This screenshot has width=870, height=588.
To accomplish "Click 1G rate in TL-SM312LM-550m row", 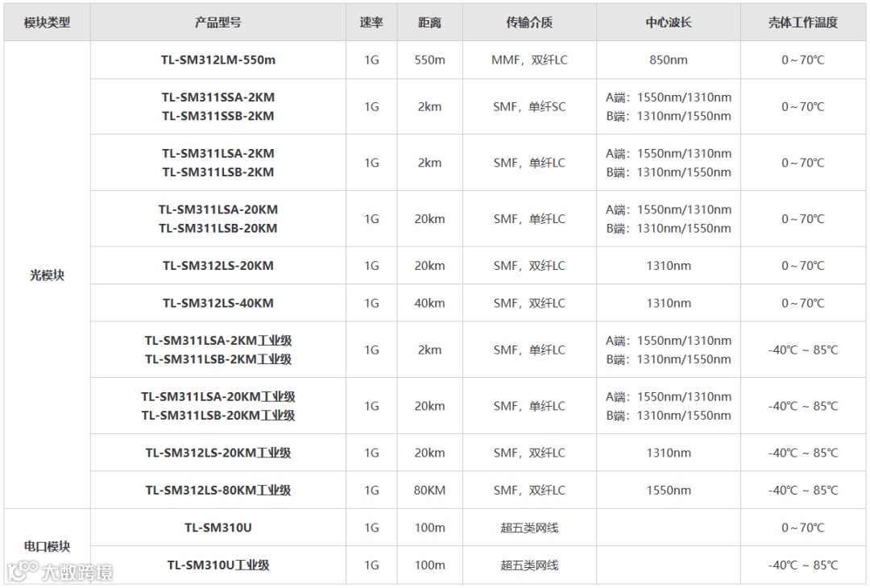I will coord(371,60).
